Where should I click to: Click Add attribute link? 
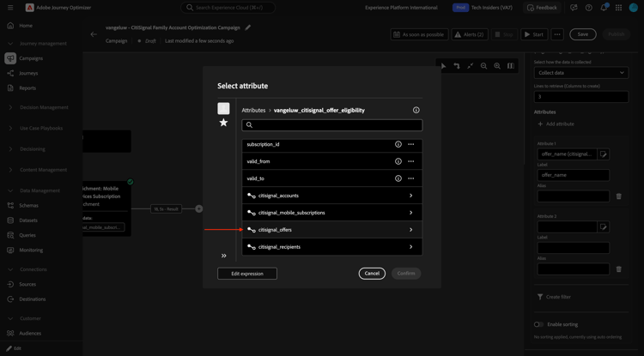point(556,124)
